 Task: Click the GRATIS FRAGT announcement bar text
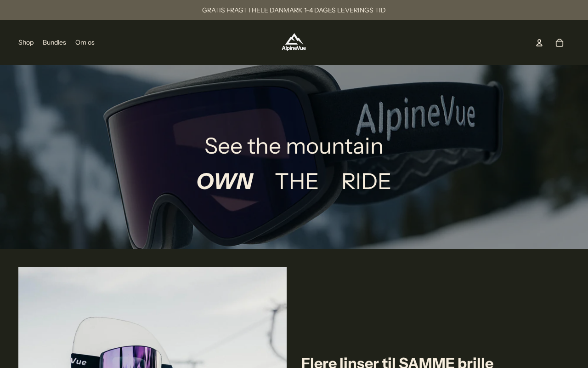294,10
